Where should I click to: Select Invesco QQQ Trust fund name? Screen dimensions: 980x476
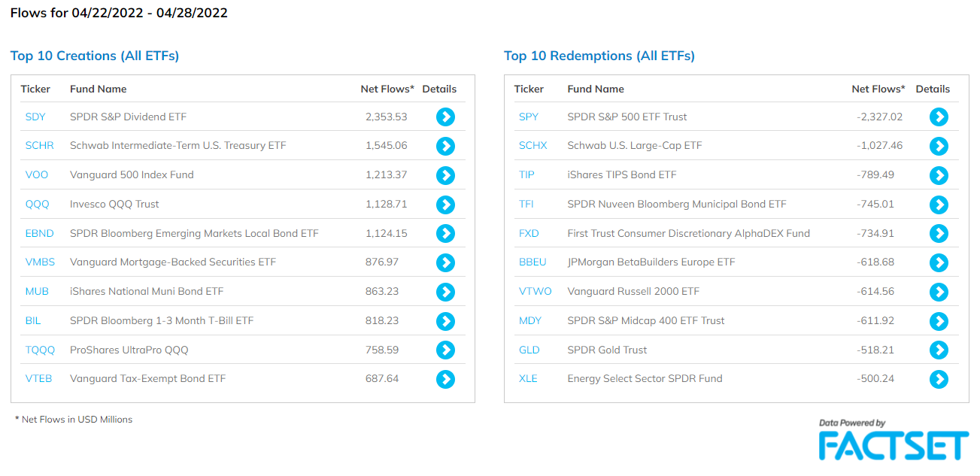114,205
